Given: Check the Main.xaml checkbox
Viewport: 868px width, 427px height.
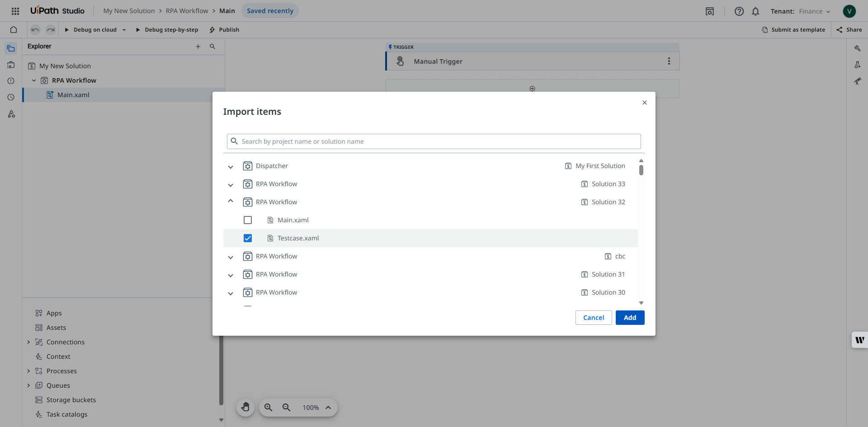Looking at the screenshot, I should (248, 220).
